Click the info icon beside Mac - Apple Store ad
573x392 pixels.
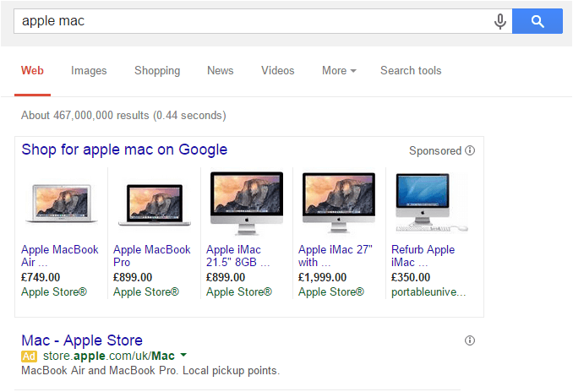tap(470, 340)
